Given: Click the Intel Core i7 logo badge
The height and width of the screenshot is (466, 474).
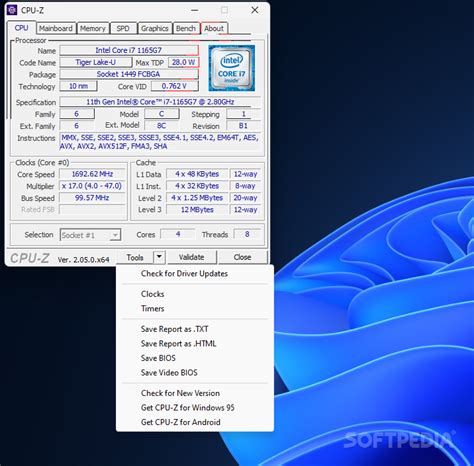Looking at the screenshot, I should (x=232, y=68).
